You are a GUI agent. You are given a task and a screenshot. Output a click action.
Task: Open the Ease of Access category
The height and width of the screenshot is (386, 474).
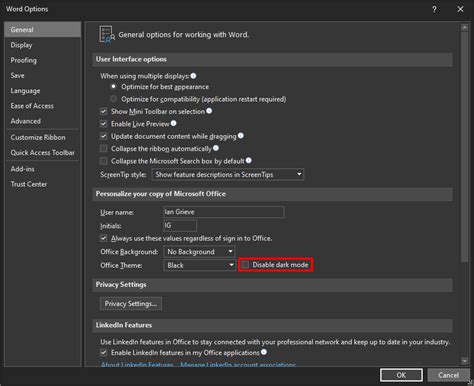[43, 106]
